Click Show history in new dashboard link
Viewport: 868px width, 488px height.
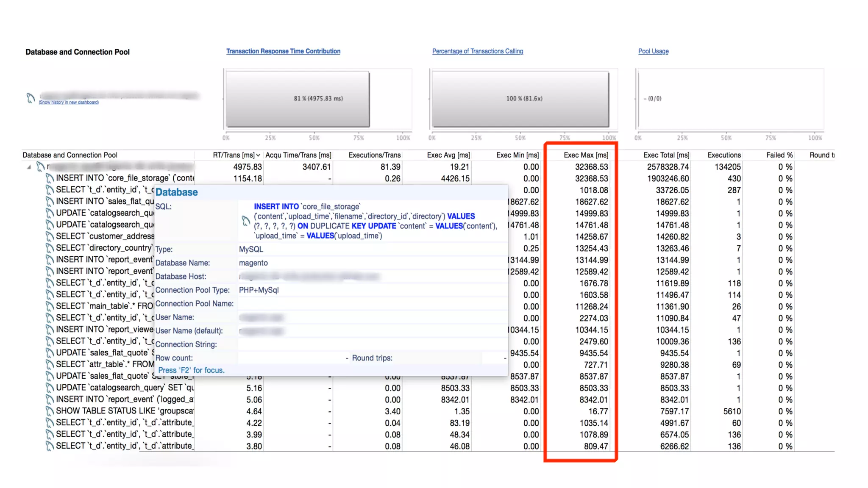(x=69, y=103)
